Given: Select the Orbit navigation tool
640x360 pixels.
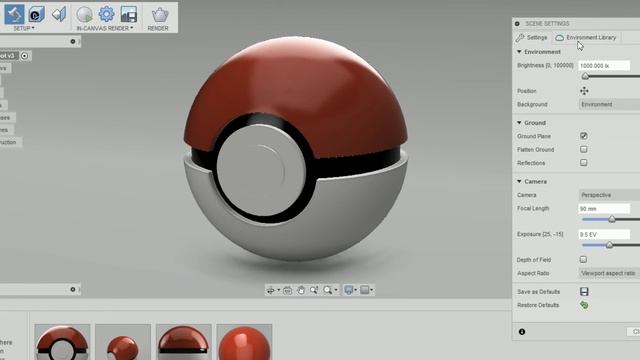Looking at the screenshot, I should tap(270, 290).
